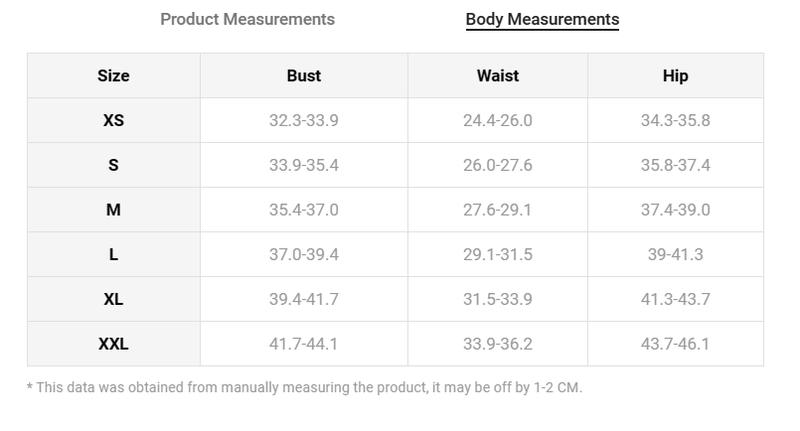The image size is (800, 431).
Task: Click the Size column header
Action: (113, 75)
